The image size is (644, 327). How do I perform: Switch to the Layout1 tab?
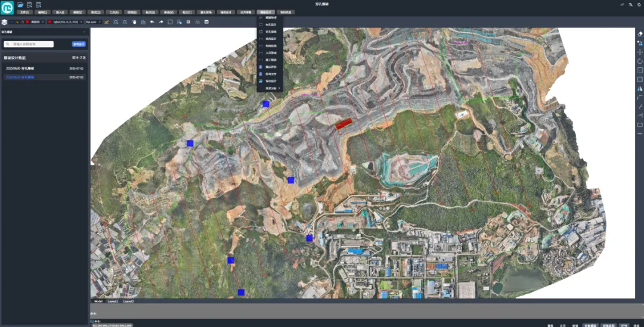click(x=113, y=301)
